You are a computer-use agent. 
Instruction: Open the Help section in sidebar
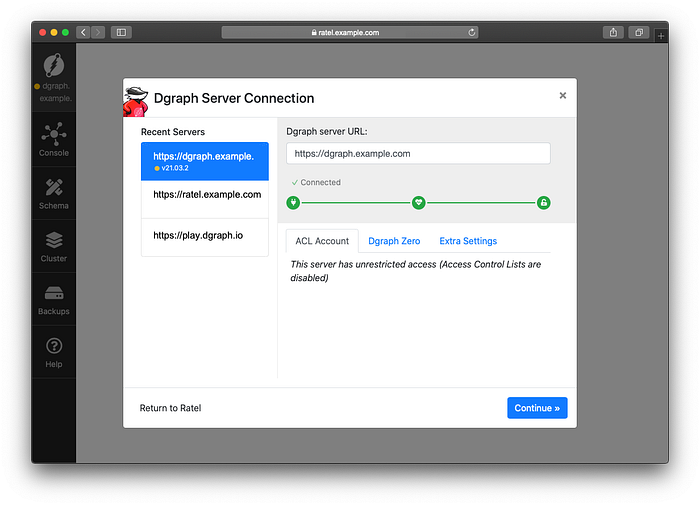point(54,352)
